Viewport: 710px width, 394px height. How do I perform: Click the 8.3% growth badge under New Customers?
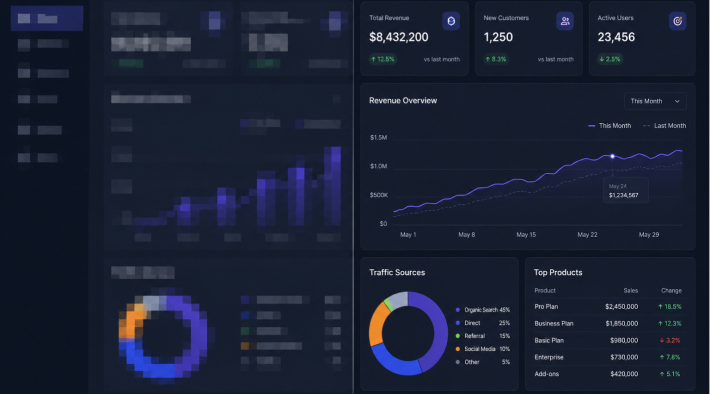pos(496,59)
